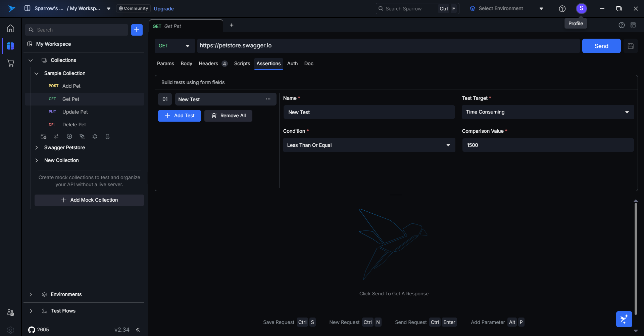
Task: Open the GET method dropdown
Action: pyautogui.click(x=175, y=46)
